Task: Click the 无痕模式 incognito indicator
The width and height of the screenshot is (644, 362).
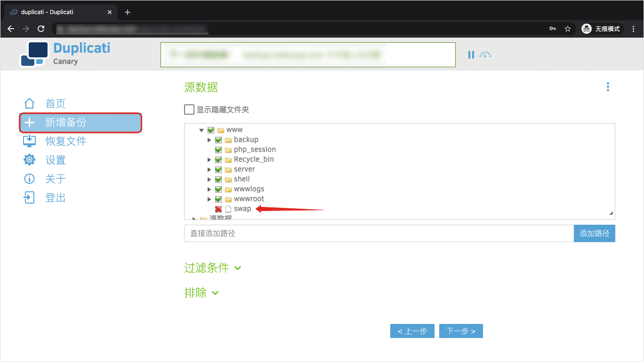Action: 602,29
